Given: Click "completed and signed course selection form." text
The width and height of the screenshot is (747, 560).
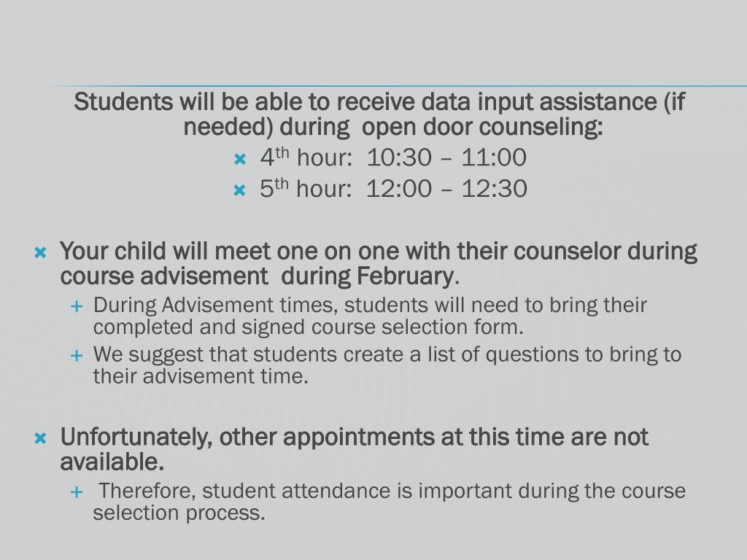Looking at the screenshot, I should point(308,327).
